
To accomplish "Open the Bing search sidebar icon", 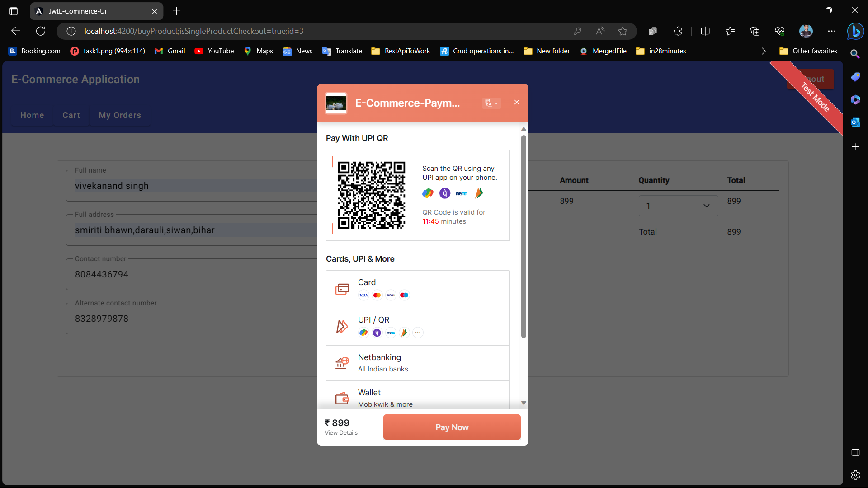I will [856, 31].
